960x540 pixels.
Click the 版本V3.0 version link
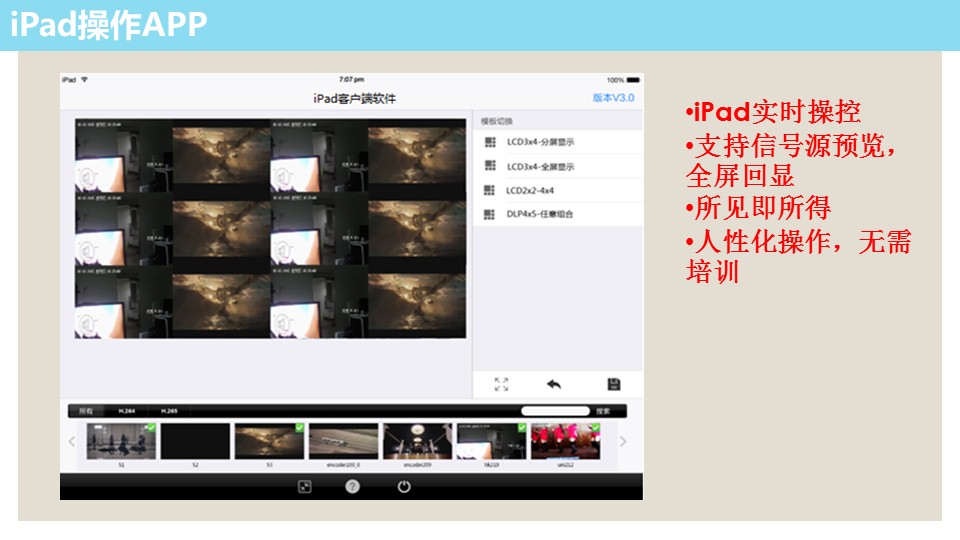click(613, 98)
